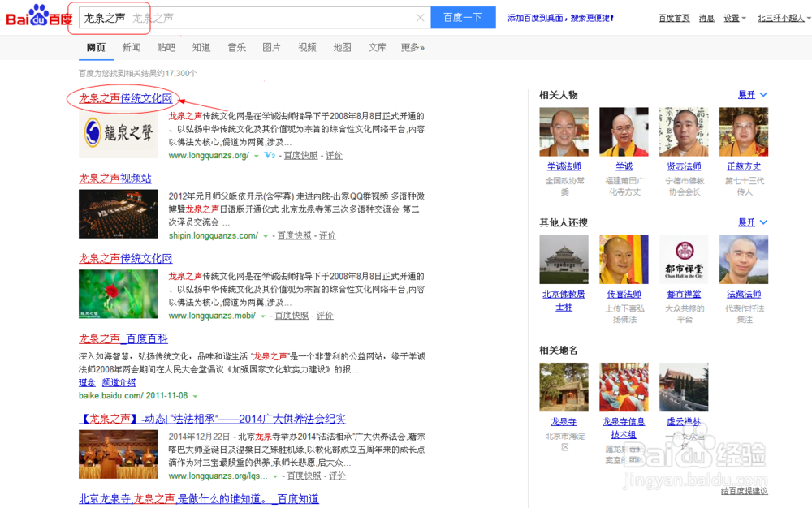Open 正慈方丈 name link

click(x=744, y=166)
